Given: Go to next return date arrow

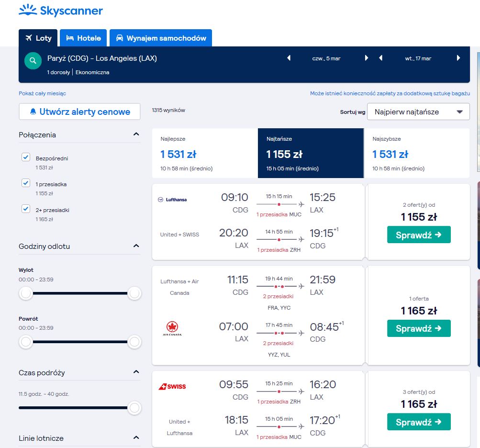Looking at the screenshot, I should (458, 58).
